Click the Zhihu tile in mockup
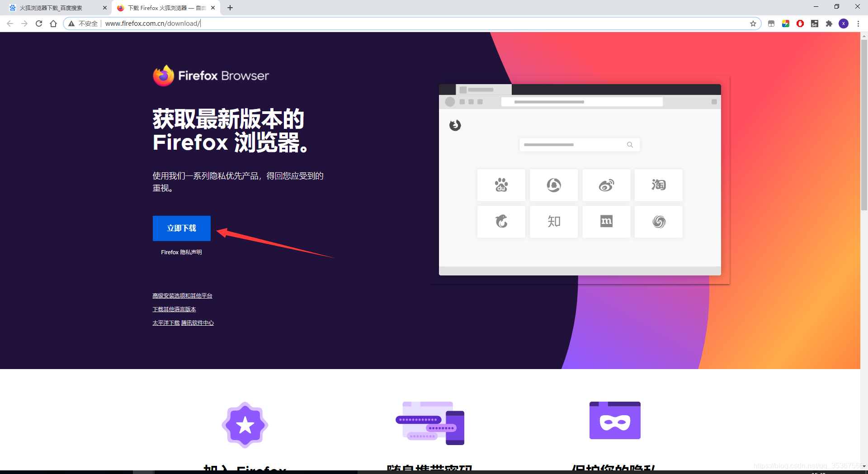868x474 pixels. click(x=554, y=222)
